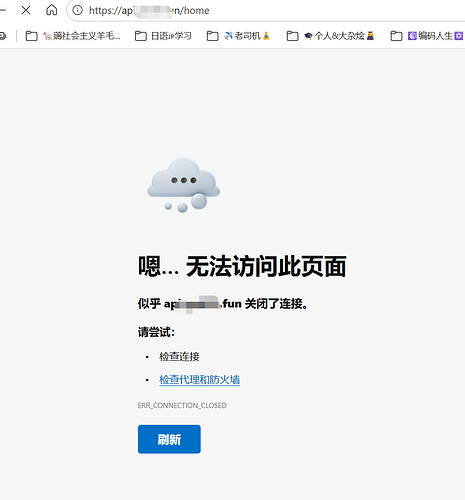Click the 请尝试 label
Screen dimensions: 465x500
(x=156, y=332)
